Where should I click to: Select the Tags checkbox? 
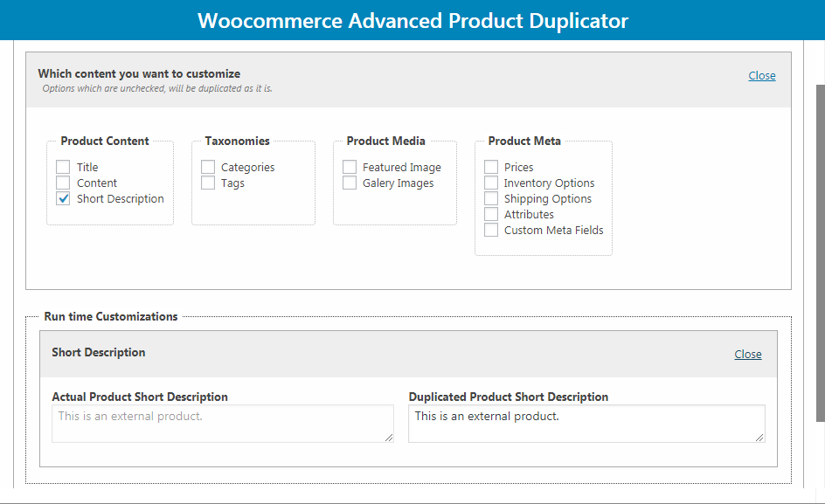point(208,183)
